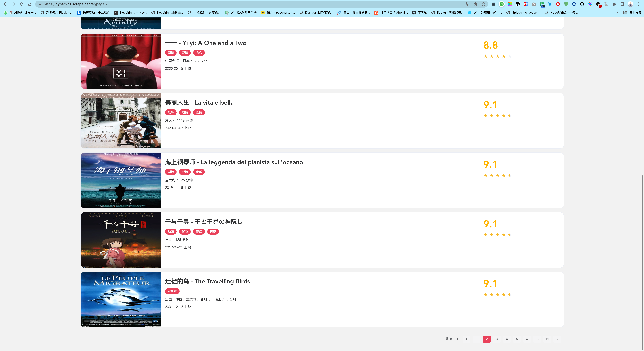Go to the previous page with left chevron
644x351 pixels.
click(467, 339)
